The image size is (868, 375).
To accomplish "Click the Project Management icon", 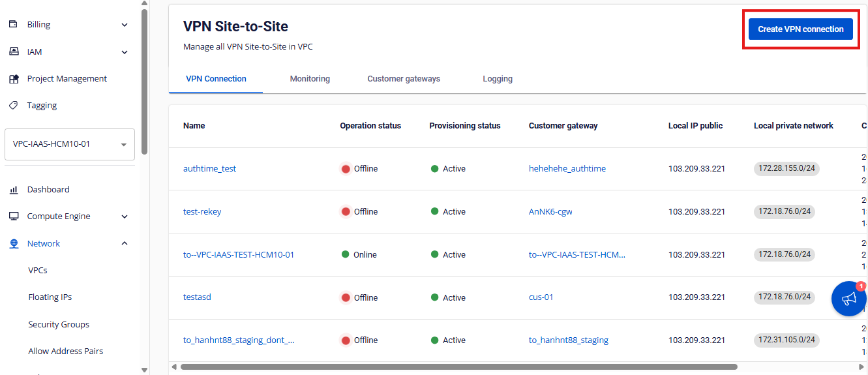I will coord(13,79).
